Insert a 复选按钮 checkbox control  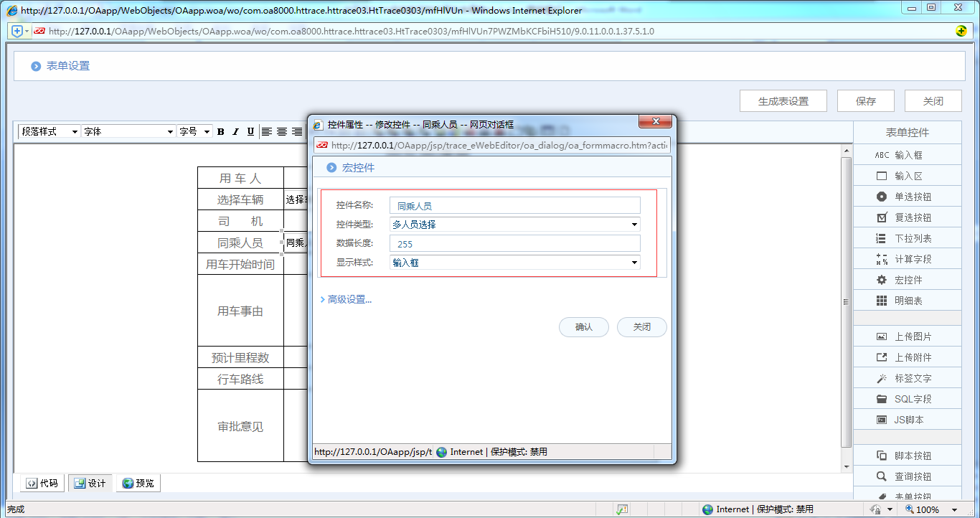pyautogui.click(x=907, y=217)
